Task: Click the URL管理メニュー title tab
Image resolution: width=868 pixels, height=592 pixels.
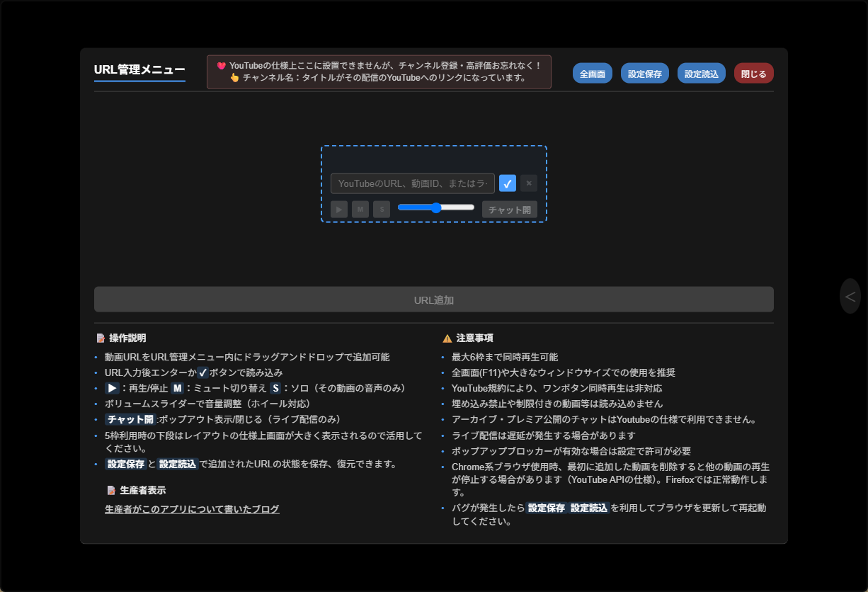Action: coord(139,69)
